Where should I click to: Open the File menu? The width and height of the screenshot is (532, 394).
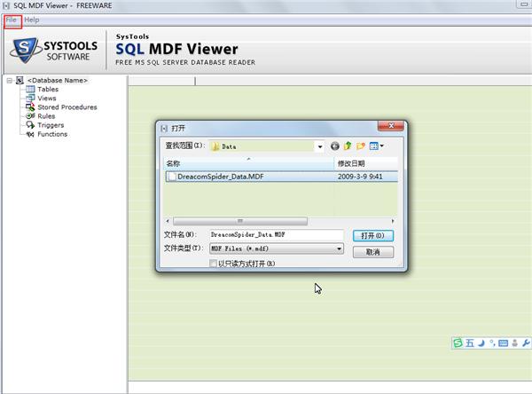[12, 20]
